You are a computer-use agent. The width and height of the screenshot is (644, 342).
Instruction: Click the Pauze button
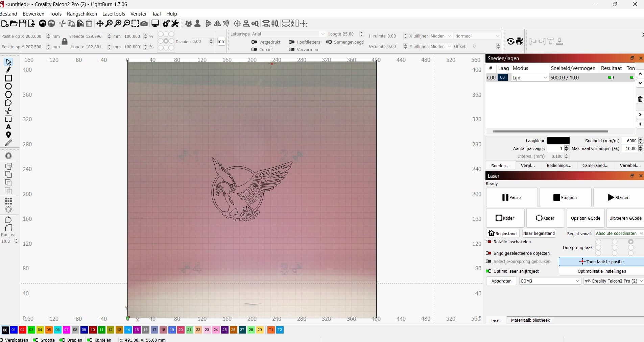click(512, 197)
